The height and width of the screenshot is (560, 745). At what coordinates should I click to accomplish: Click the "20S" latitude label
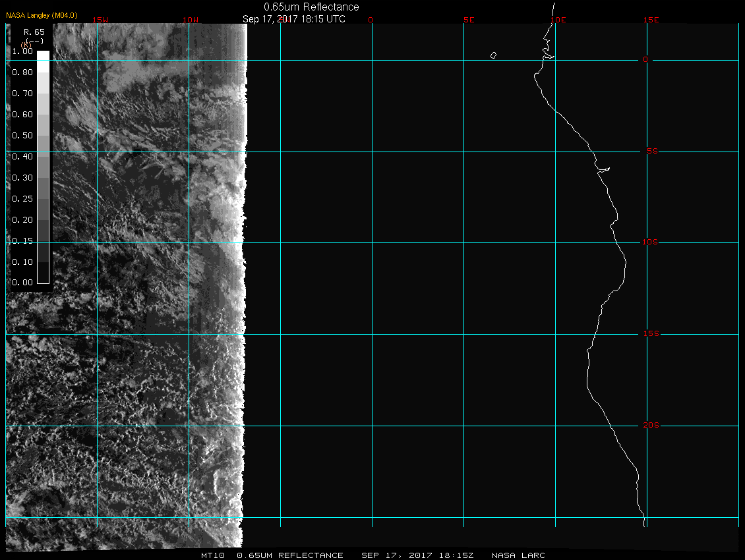tap(651, 425)
